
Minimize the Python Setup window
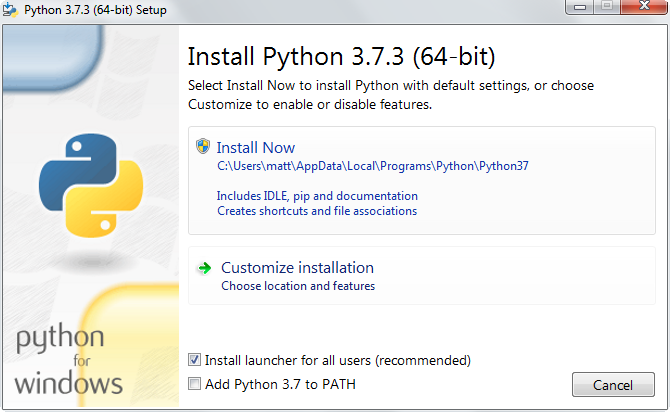(x=579, y=8)
